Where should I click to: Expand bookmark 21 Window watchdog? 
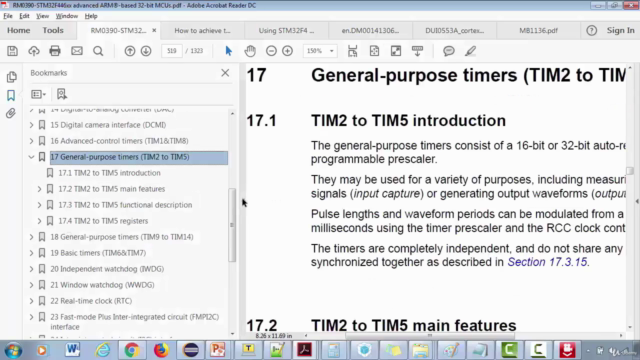click(31, 285)
